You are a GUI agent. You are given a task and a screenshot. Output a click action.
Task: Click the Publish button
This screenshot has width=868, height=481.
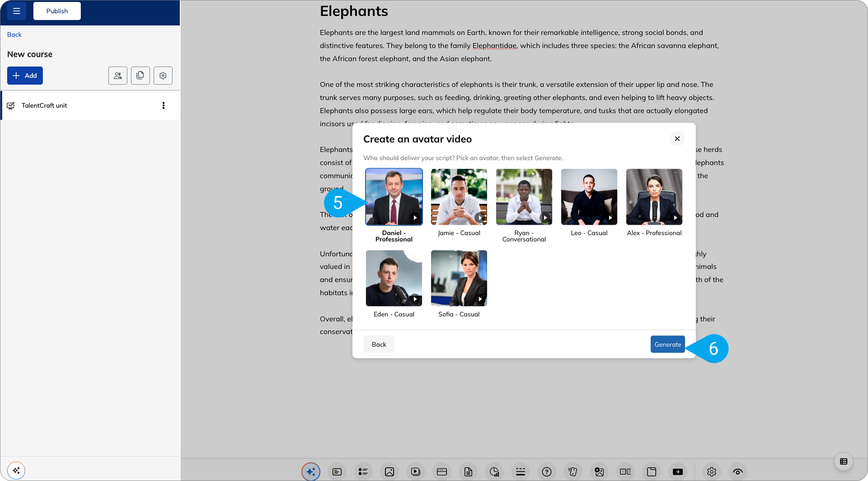click(x=57, y=11)
